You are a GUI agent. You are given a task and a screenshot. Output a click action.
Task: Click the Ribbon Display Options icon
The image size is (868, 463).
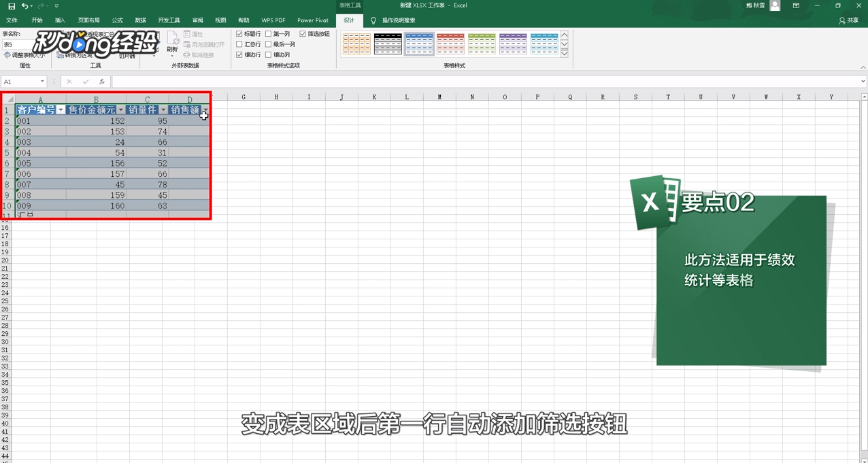click(796, 5)
